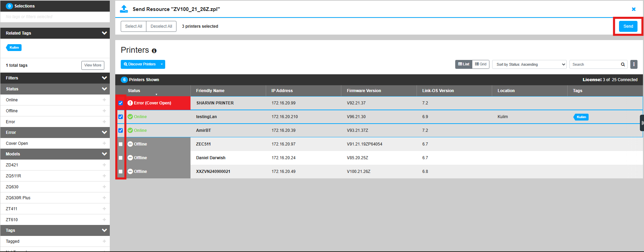Click Deselect All button

(x=161, y=26)
